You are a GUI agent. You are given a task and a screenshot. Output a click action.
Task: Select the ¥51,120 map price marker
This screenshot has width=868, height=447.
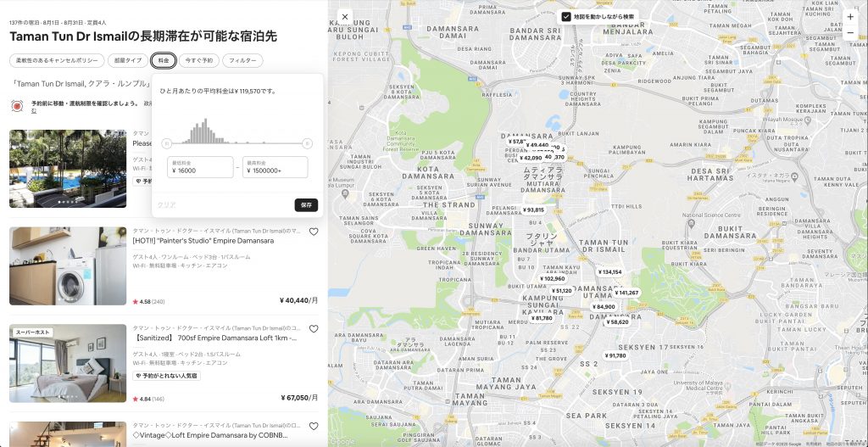(x=561, y=291)
